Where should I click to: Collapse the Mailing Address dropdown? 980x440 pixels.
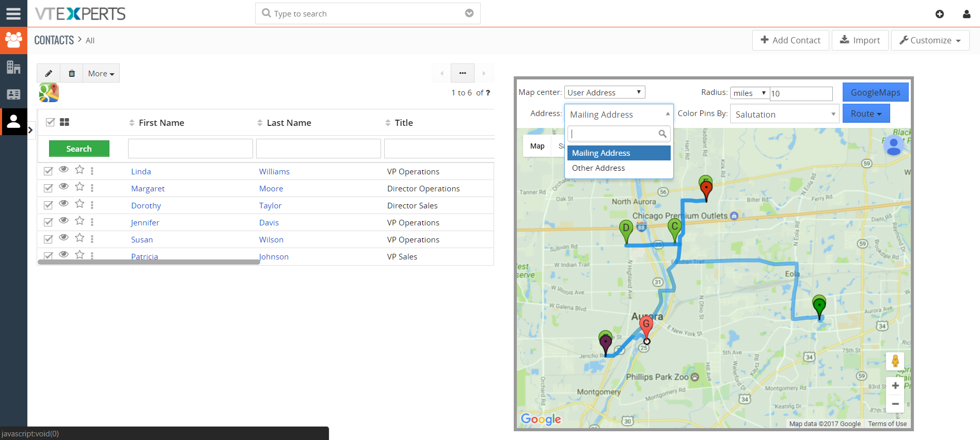pyautogui.click(x=619, y=114)
